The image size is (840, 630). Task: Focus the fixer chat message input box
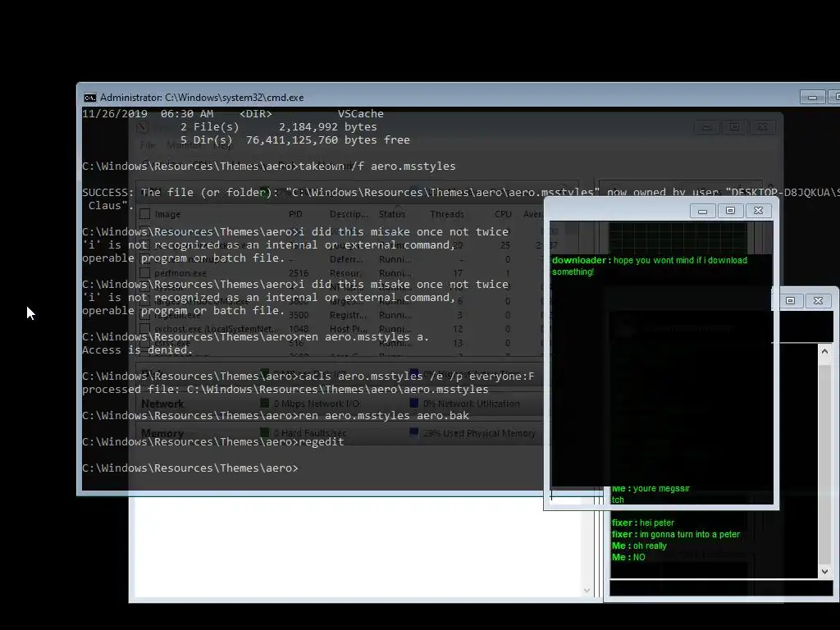tap(720, 588)
